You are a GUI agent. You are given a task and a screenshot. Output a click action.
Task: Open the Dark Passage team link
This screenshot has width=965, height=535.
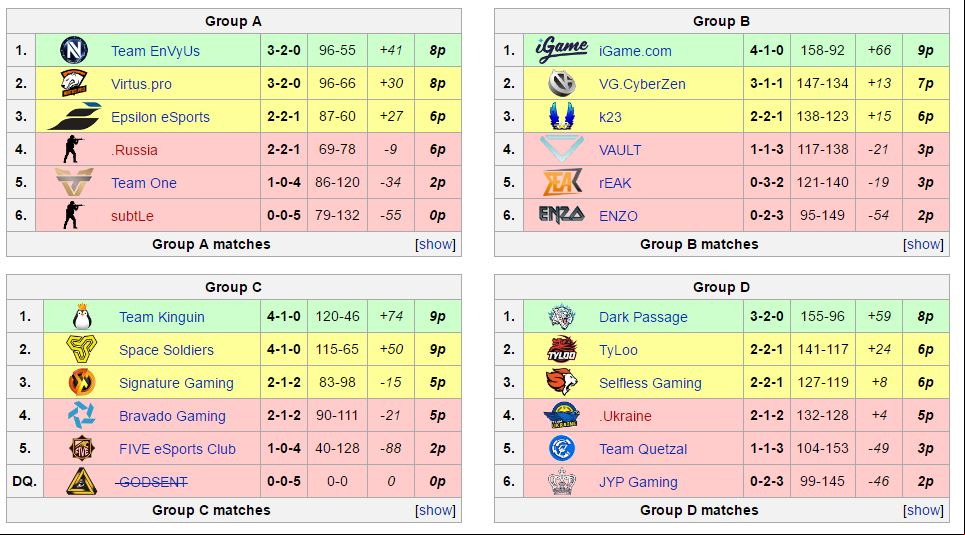[x=643, y=317]
